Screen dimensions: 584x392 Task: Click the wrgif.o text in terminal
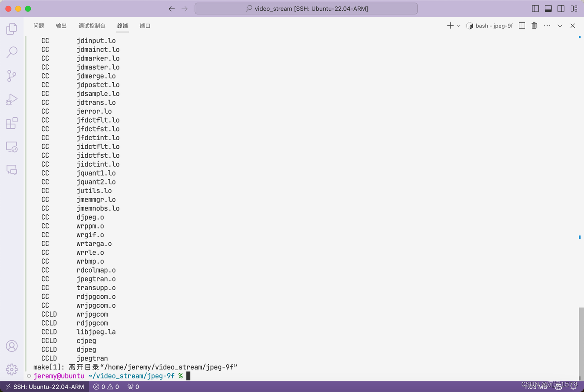[90, 235]
